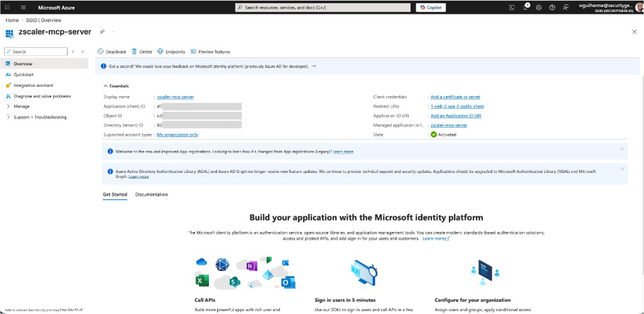Click the Application (client) ID label
Image resolution: width=644 pixels, height=314 pixels.
124,106
